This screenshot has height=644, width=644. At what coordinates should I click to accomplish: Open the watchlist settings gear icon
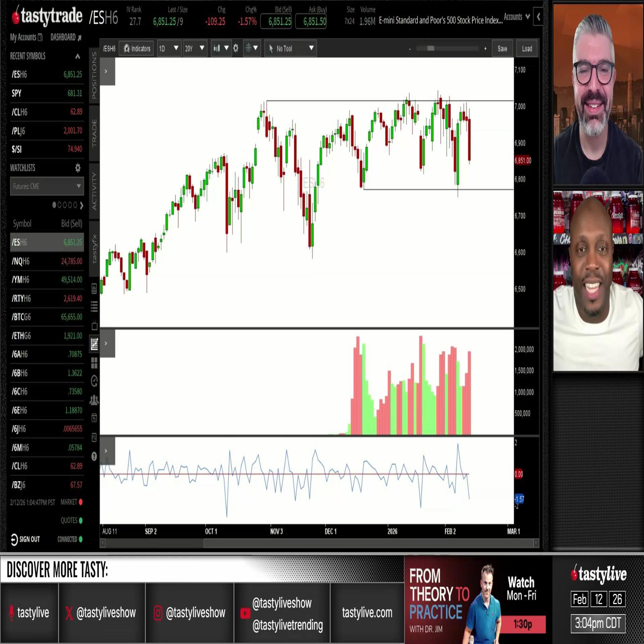78,169
